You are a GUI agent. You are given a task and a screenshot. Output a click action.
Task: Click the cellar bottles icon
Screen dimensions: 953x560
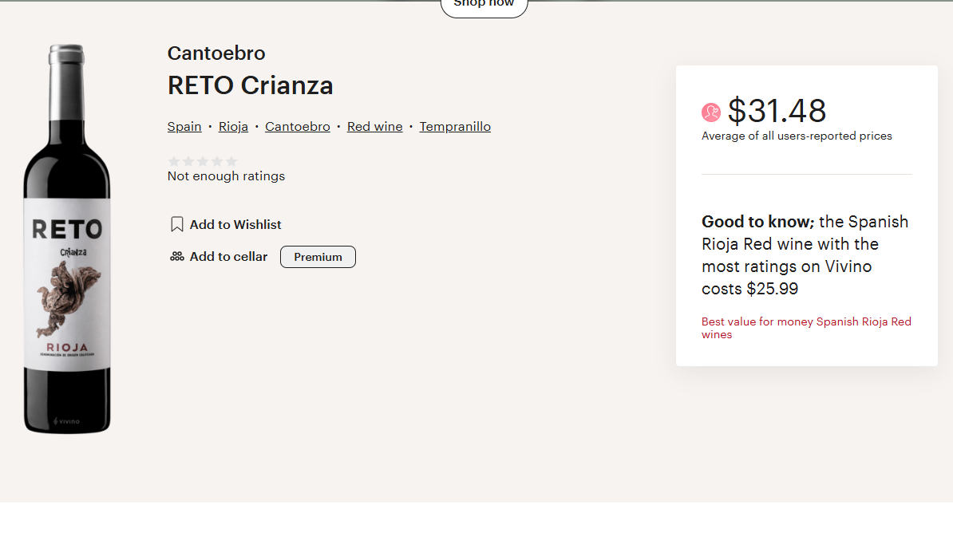tap(177, 257)
